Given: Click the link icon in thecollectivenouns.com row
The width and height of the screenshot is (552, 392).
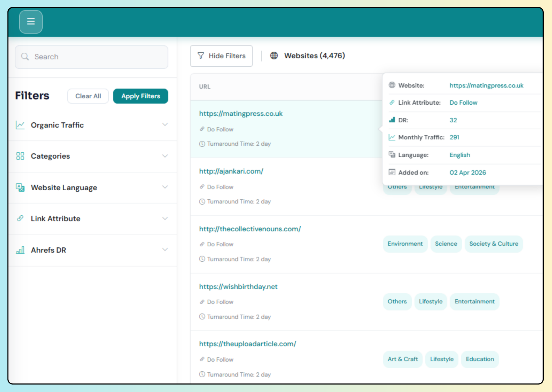Looking at the screenshot, I should pos(202,244).
